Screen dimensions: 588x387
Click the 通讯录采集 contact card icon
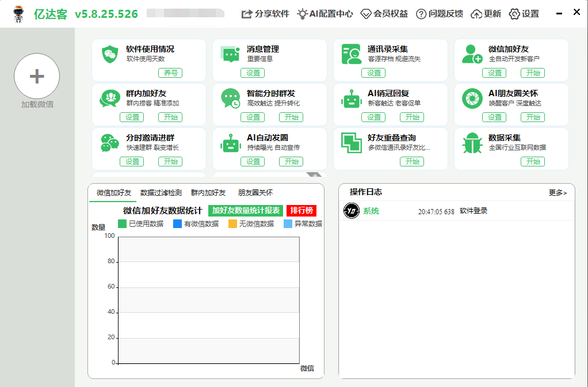click(352, 54)
